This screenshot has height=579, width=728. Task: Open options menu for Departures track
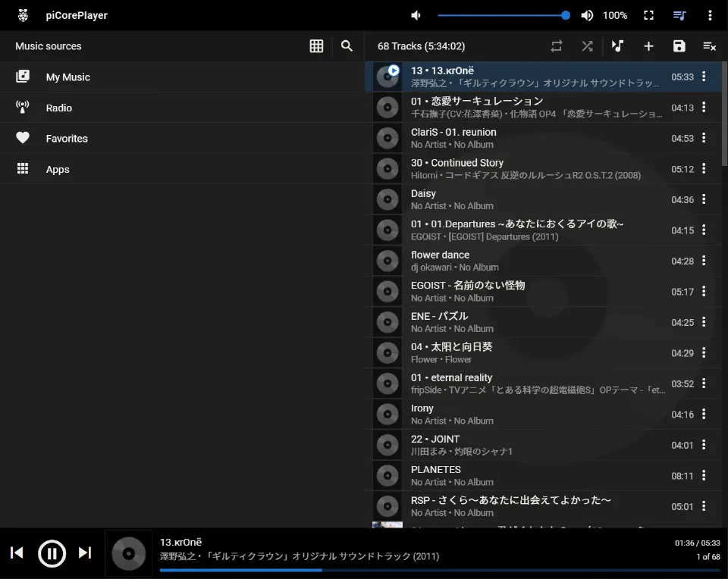(x=704, y=230)
